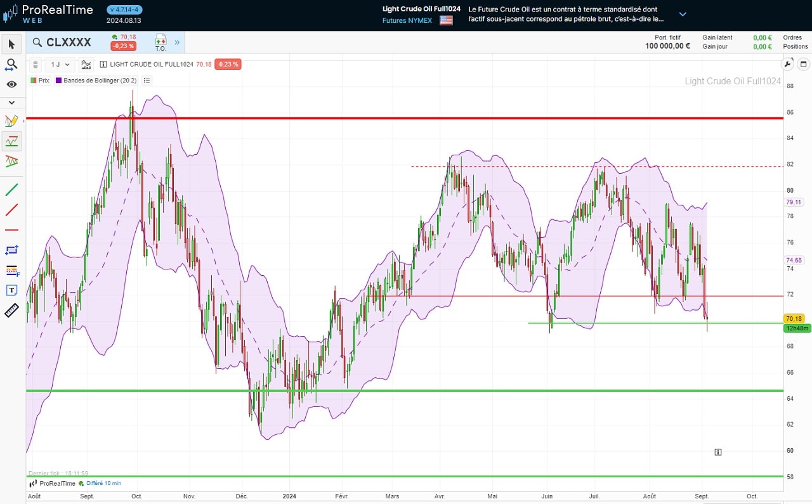Choose the red trend line tool

[11, 210]
